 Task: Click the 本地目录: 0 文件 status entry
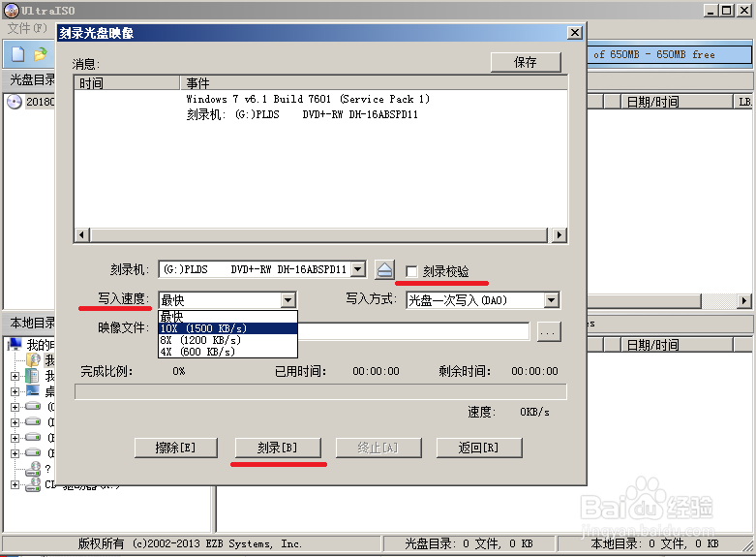tap(654, 543)
